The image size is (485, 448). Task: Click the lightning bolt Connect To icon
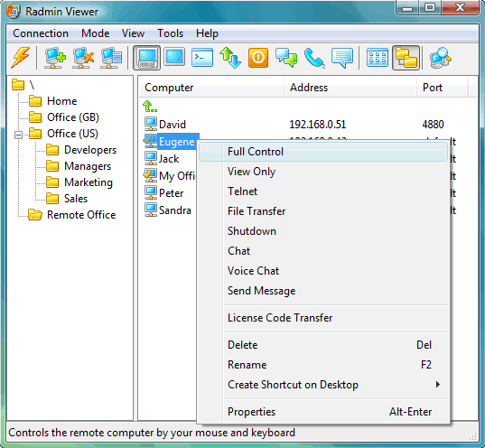point(21,58)
